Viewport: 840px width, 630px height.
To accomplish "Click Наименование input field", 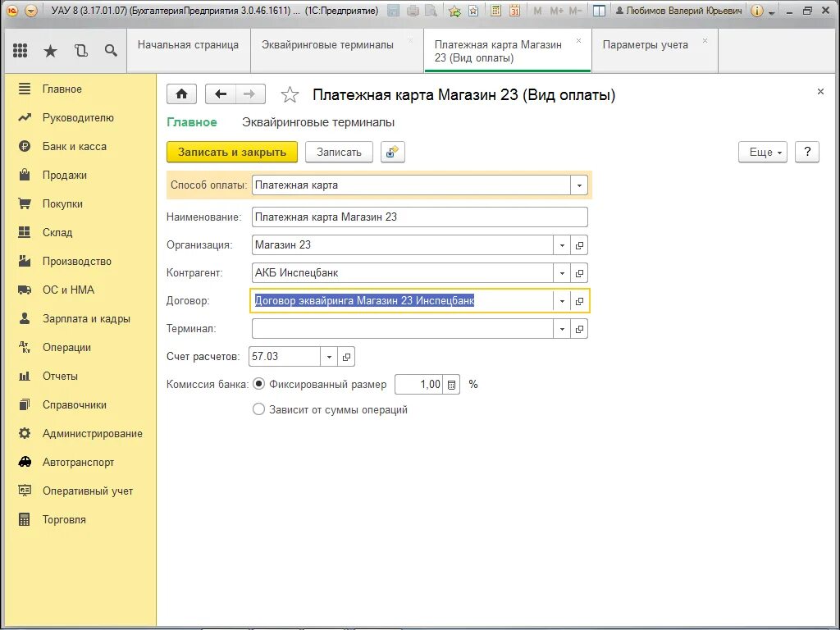I will pos(419,217).
